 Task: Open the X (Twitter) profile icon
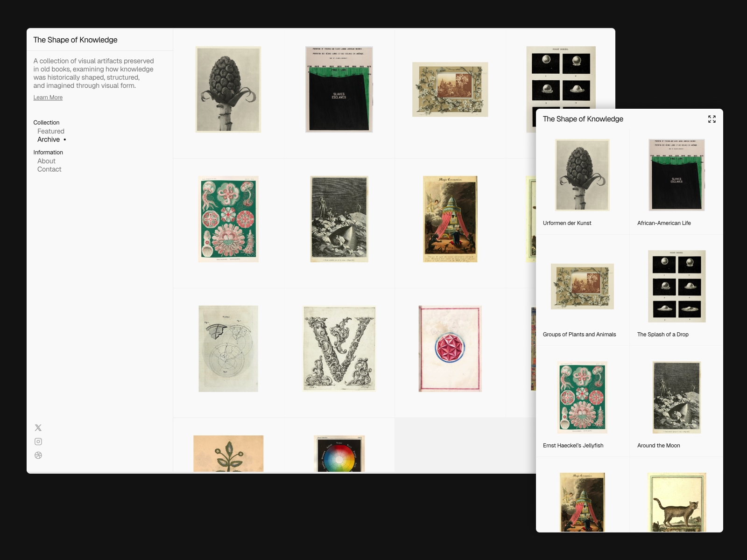click(x=38, y=427)
